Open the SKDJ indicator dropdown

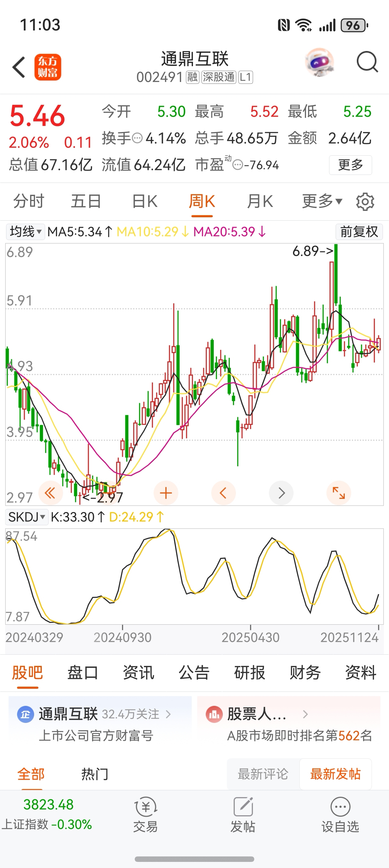tap(26, 517)
